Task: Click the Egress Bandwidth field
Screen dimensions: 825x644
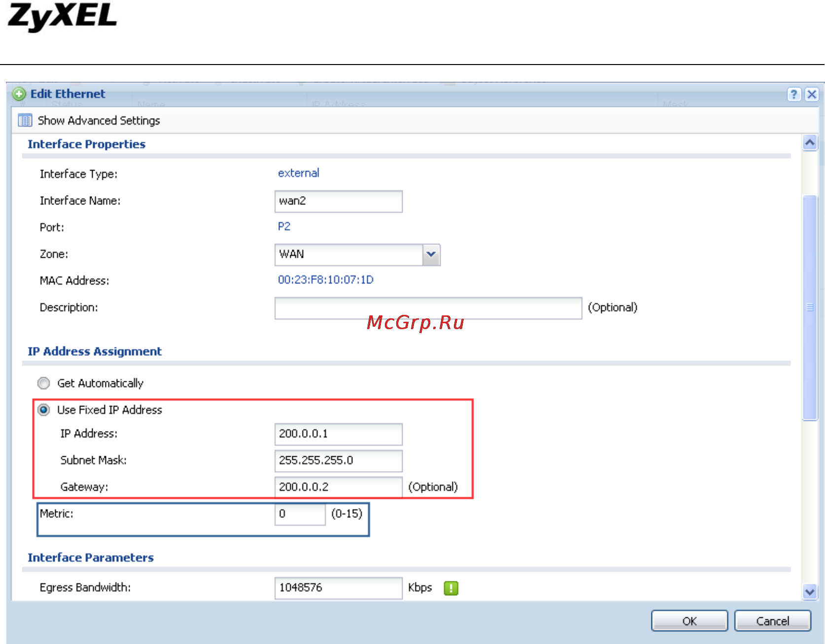Action: [x=338, y=588]
